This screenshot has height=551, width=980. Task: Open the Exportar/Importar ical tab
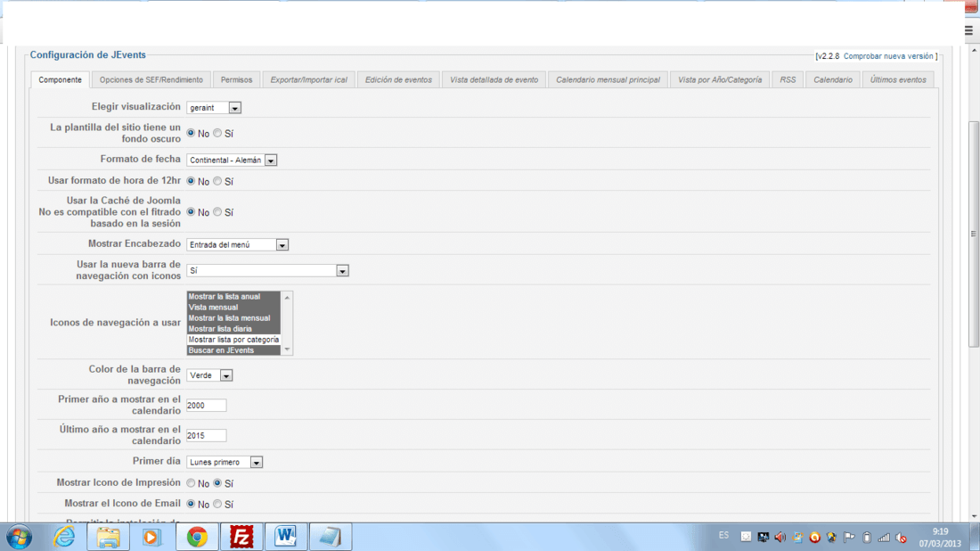tap(309, 80)
